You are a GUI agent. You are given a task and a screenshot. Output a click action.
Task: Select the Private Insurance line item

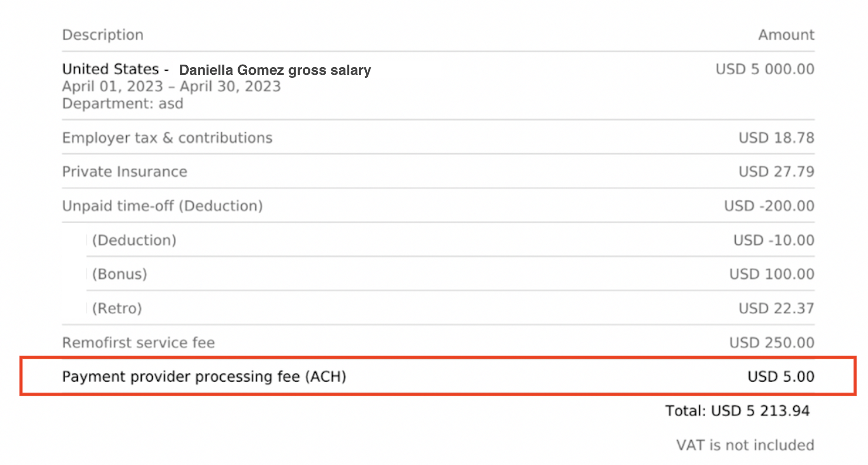124,172
